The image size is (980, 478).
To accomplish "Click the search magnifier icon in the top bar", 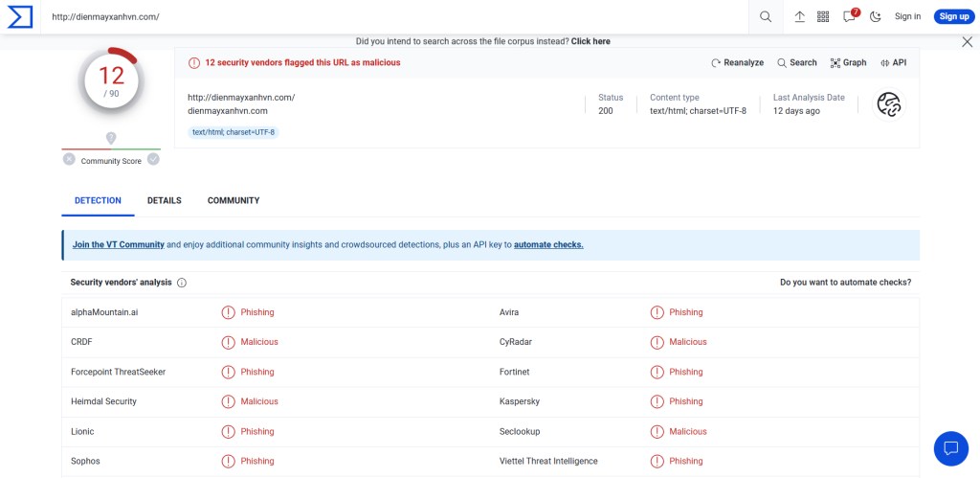I will (766, 17).
